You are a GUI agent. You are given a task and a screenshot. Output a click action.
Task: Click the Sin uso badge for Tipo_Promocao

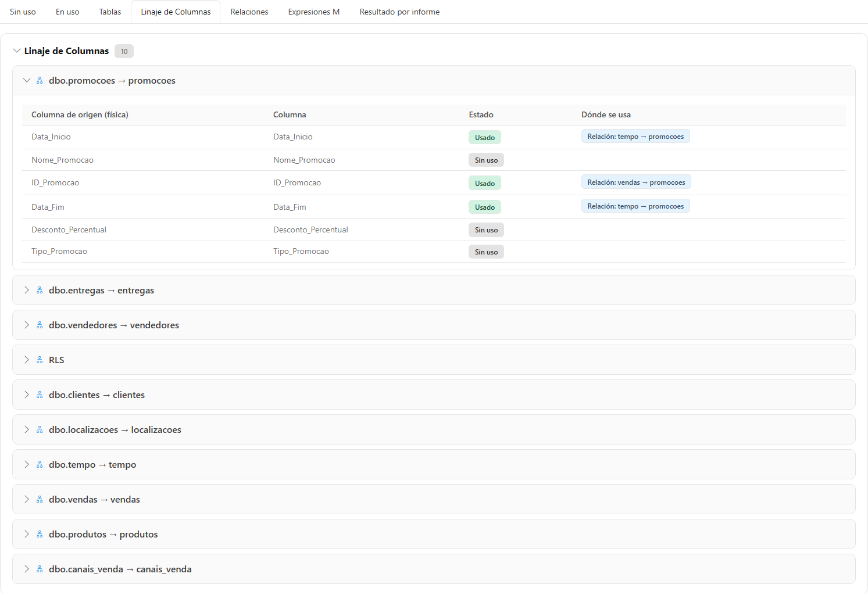(x=486, y=252)
